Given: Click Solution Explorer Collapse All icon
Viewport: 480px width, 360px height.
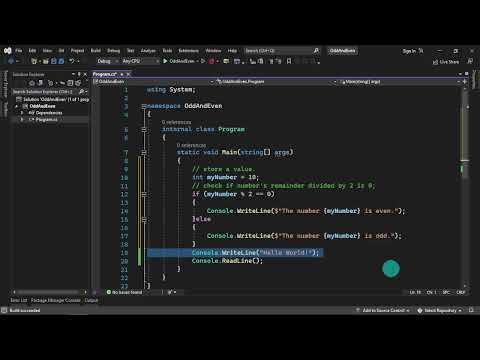Looking at the screenshot, I should tap(70, 83).
